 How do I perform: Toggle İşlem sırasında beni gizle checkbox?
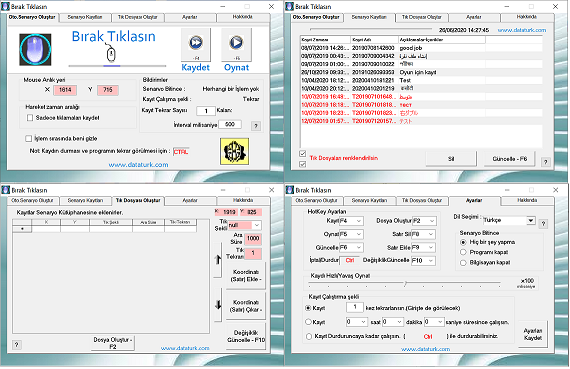(28, 139)
